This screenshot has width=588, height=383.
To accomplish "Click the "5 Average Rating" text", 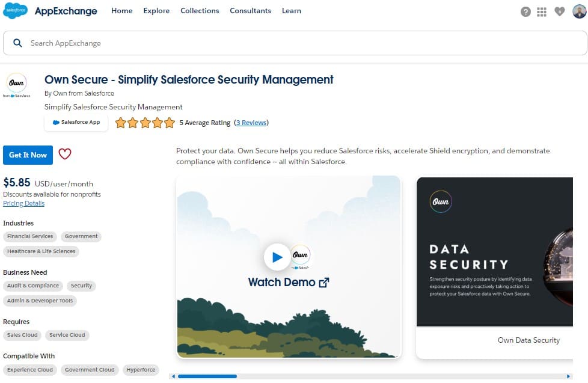I will click(x=205, y=123).
